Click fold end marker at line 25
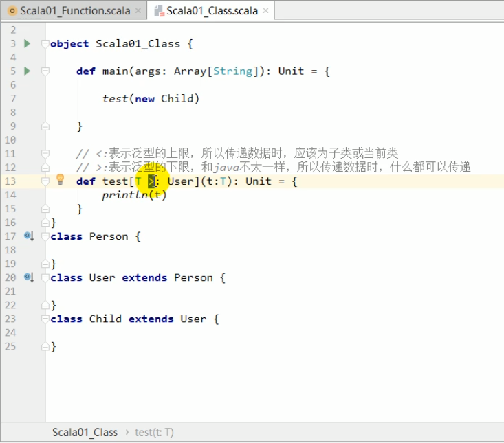The height and width of the screenshot is (443, 504). [x=45, y=347]
